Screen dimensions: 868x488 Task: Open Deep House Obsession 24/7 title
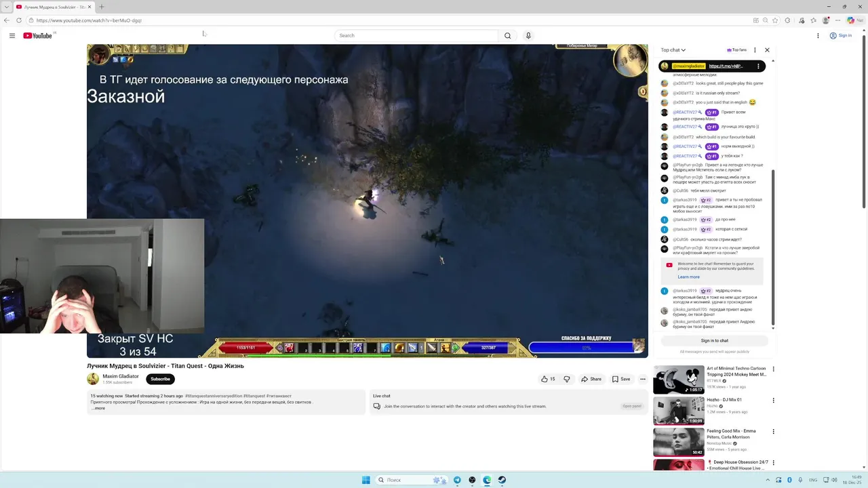(736, 465)
